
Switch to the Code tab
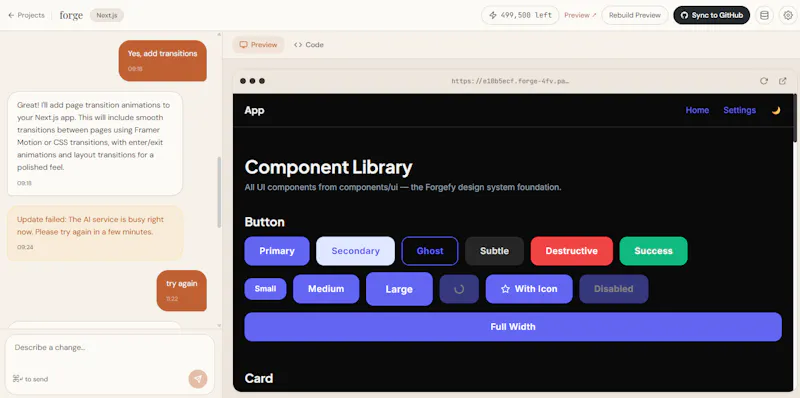pyautogui.click(x=309, y=45)
